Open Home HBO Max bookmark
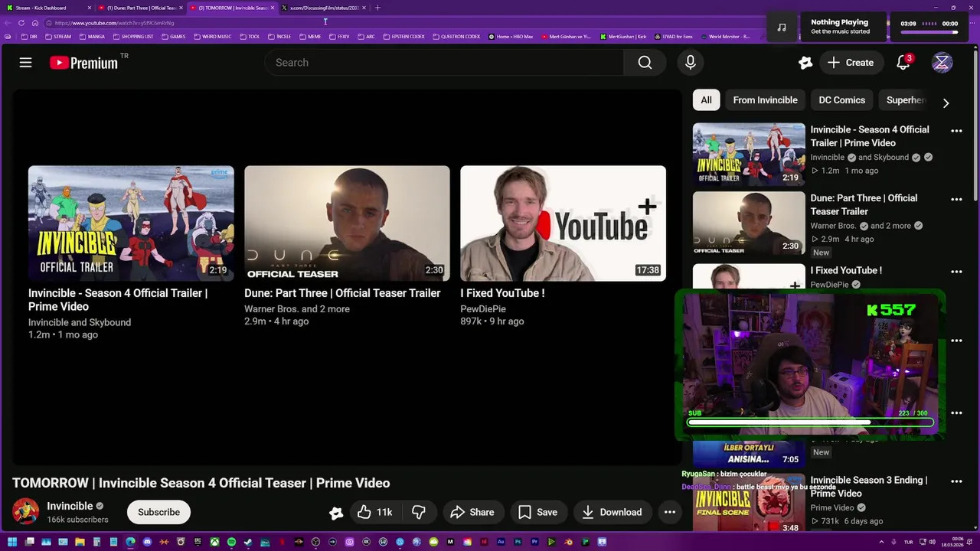Image resolution: width=980 pixels, height=551 pixels. coord(511,37)
